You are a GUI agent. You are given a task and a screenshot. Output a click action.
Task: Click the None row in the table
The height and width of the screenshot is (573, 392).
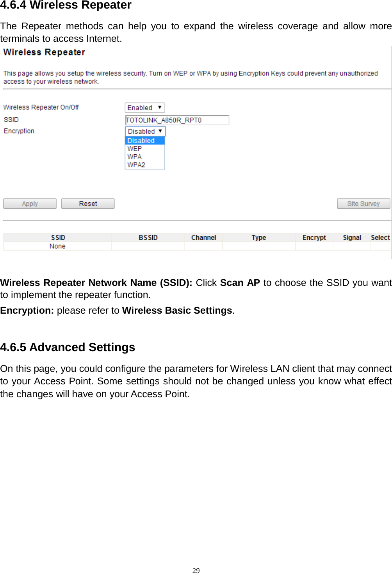[x=197, y=246]
